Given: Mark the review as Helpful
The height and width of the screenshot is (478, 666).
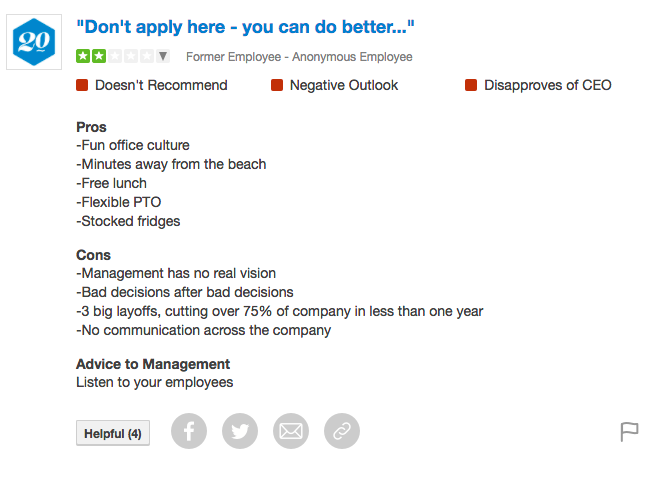Looking at the screenshot, I should [113, 433].
